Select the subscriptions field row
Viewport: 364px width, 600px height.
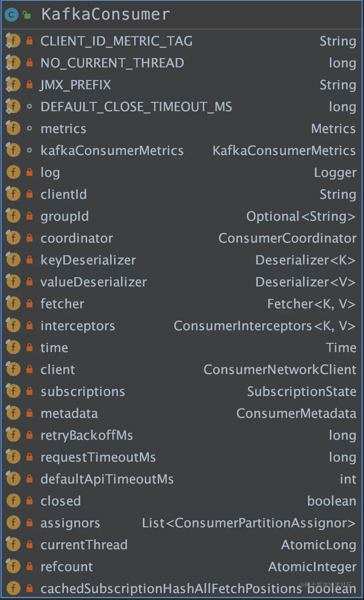tap(182, 391)
